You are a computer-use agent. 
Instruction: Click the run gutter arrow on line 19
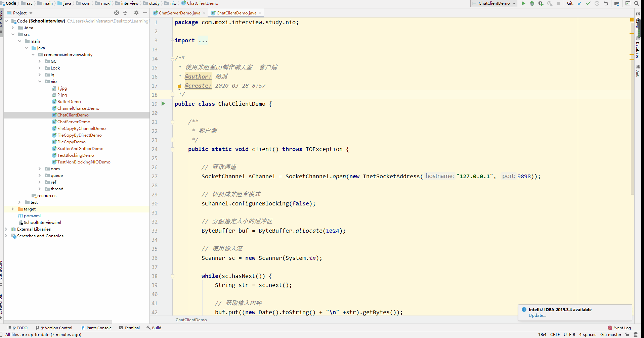pos(163,104)
